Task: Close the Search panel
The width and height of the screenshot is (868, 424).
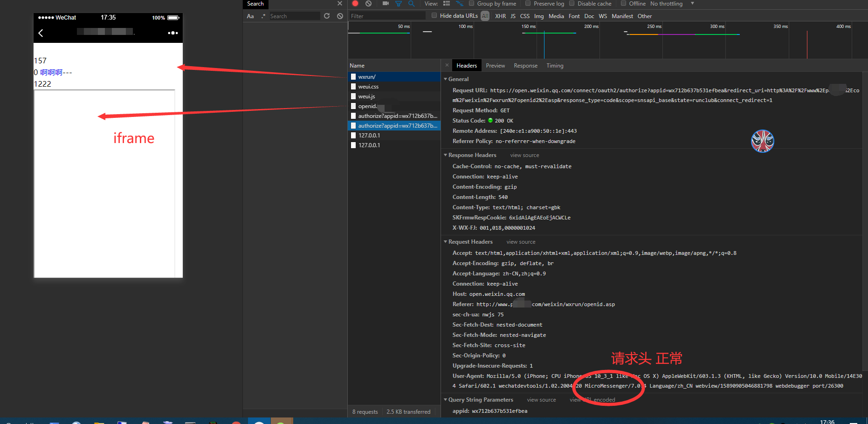Action: pos(340,4)
